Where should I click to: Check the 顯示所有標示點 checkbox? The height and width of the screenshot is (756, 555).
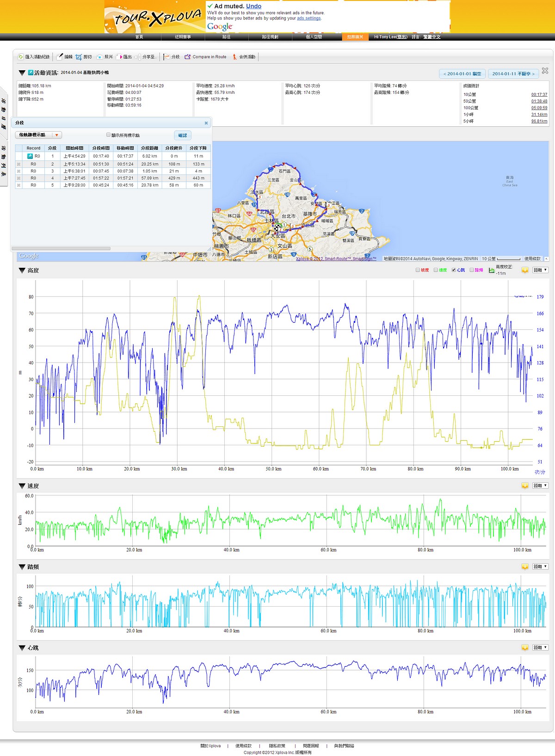(108, 135)
